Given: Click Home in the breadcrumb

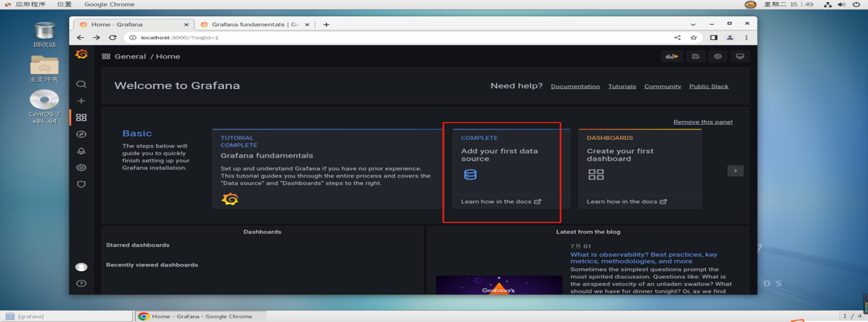Looking at the screenshot, I should coord(168,56).
